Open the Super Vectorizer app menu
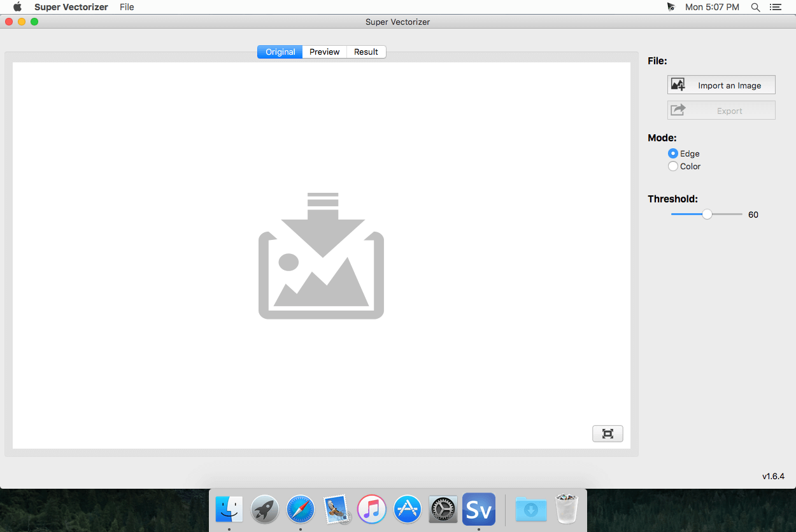 (71, 7)
